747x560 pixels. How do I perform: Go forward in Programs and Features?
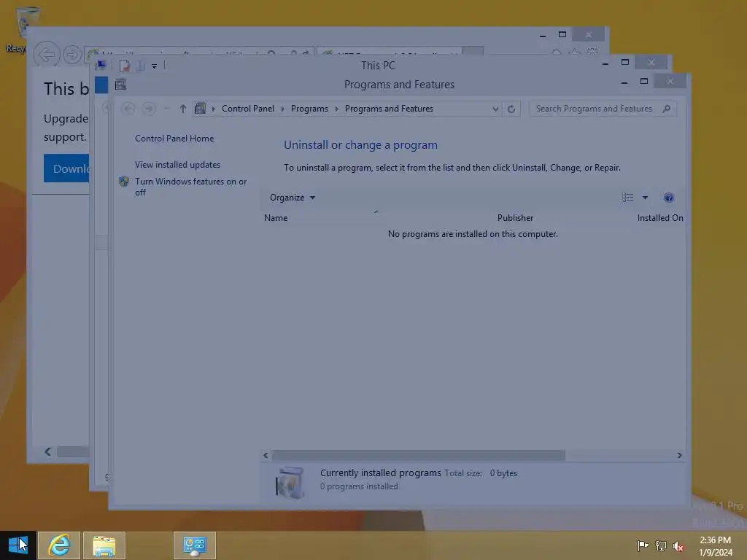[x=149, y=109]
